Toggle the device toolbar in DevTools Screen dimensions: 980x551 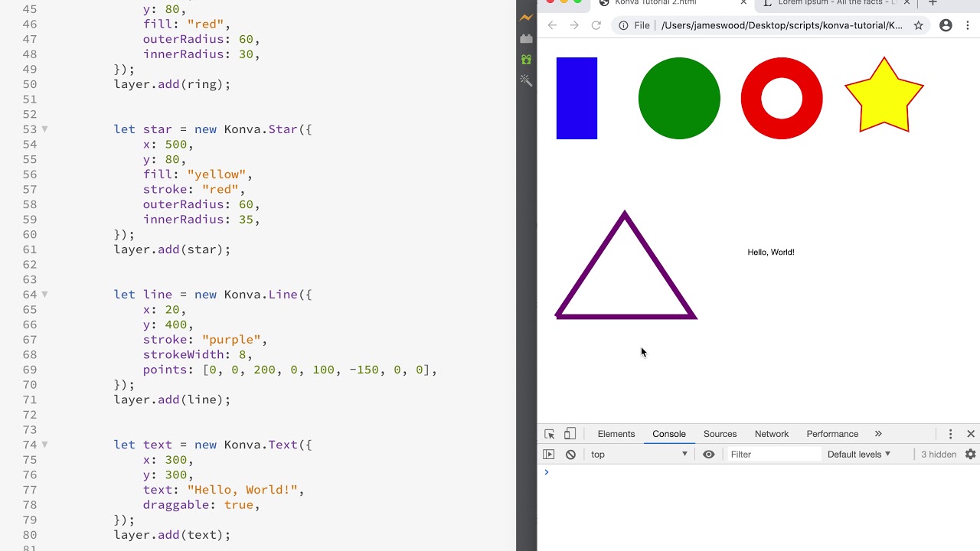[x=570, y=434]
